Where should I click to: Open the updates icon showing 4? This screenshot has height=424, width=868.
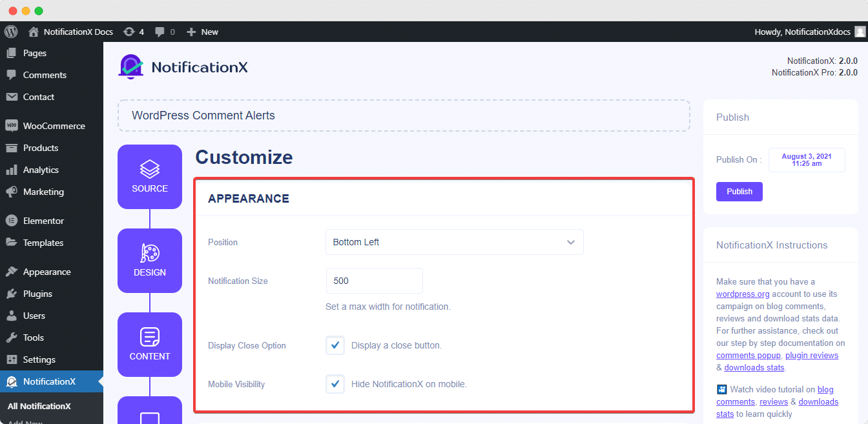tap(134, 32)
